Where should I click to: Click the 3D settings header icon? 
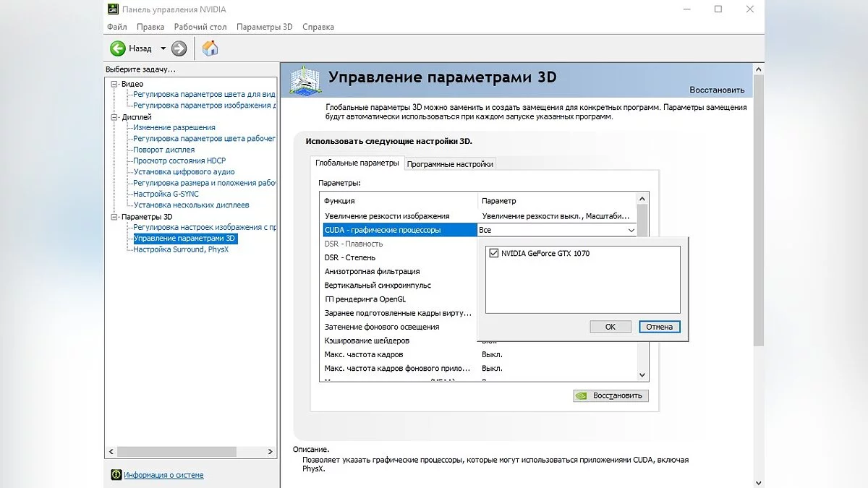[306, 80]
